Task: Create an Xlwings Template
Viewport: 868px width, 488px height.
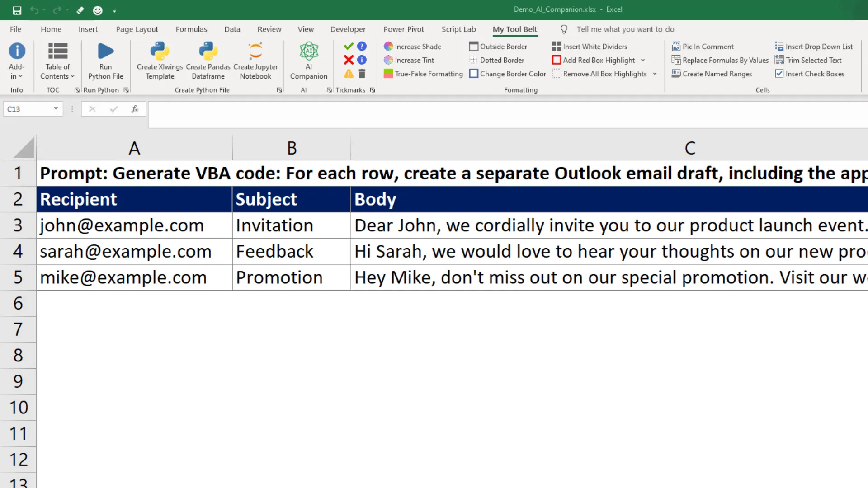Action: point(159,61)
